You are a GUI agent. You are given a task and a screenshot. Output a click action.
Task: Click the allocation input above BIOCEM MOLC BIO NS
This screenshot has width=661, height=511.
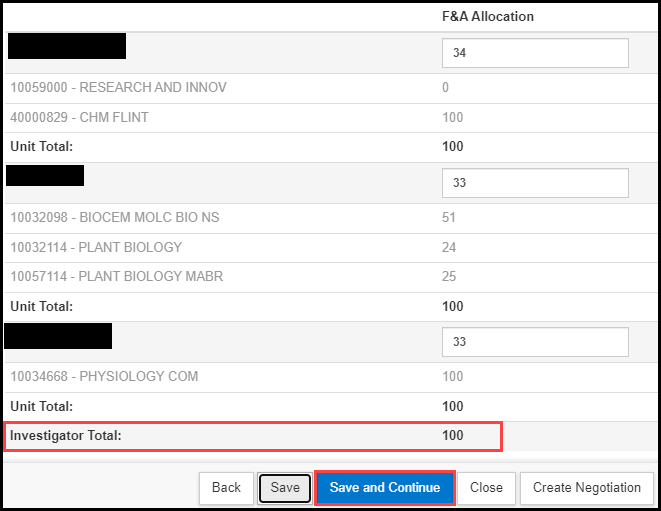coord(535,183)
